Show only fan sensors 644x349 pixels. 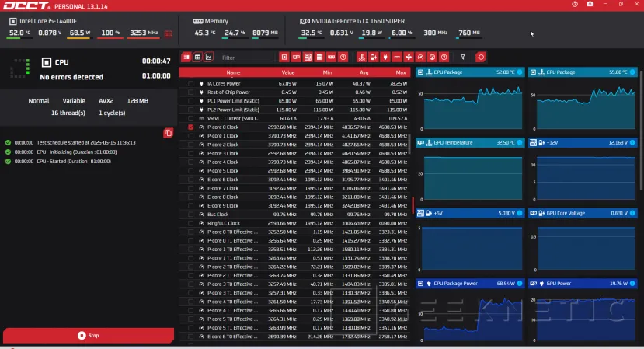pyautogui.click(x=409, y=58)
